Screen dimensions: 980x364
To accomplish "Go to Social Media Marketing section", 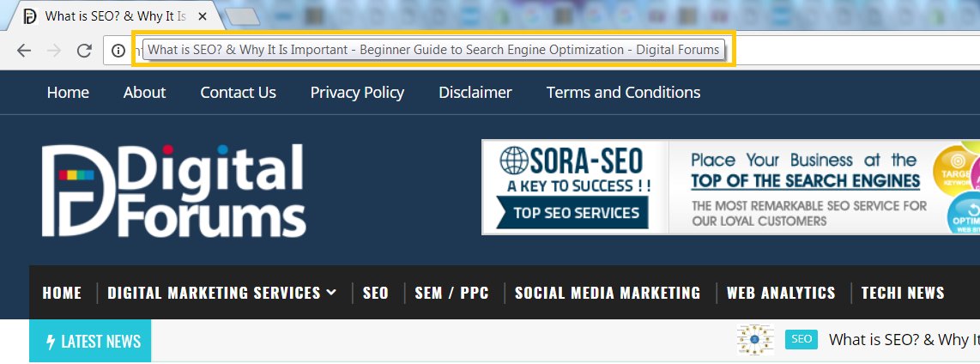I will (x=608, y=293).
